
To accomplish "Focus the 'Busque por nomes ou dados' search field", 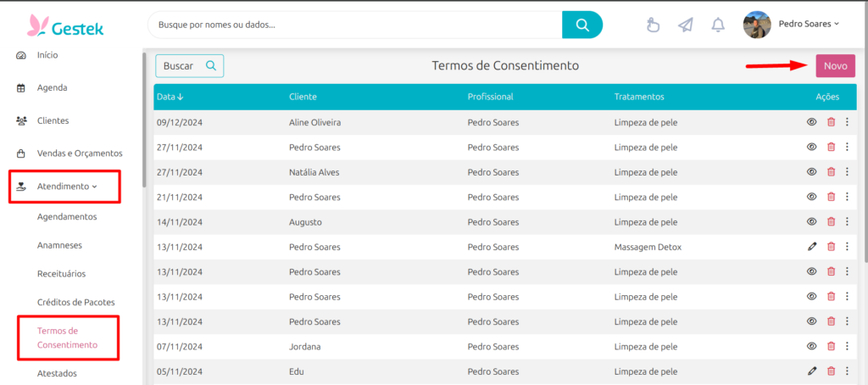I will [355, 25].
